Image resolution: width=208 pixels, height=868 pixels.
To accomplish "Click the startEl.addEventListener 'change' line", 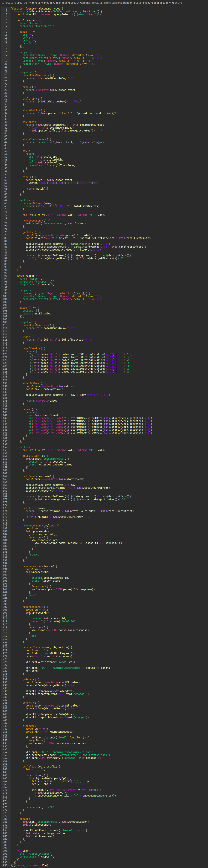I will click(55, 830).
